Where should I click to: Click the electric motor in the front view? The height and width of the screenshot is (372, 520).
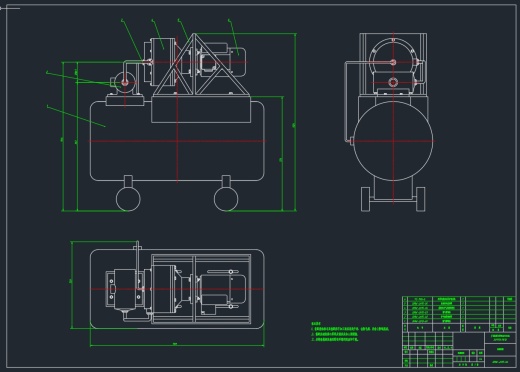223,60
